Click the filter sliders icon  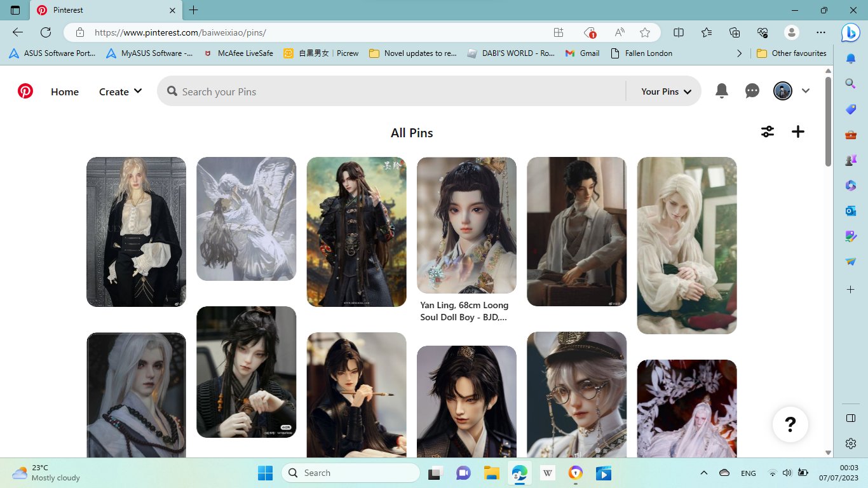pos(768,132)
